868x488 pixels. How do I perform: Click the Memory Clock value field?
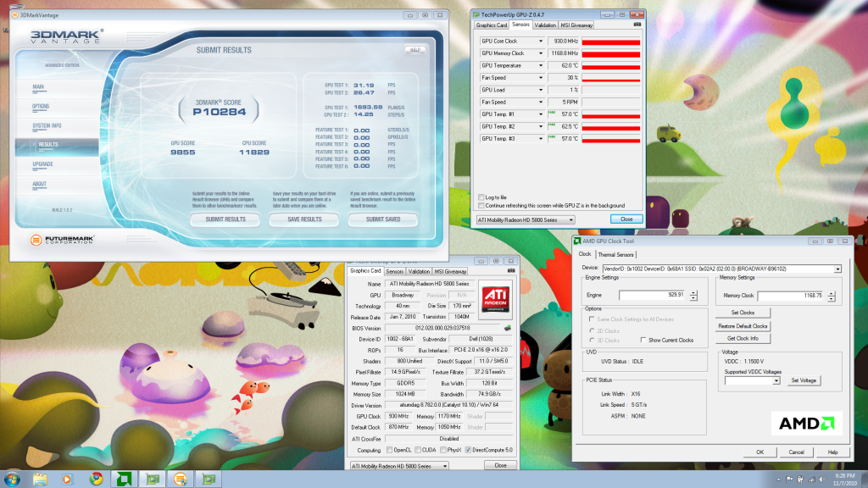pos(792,296)
